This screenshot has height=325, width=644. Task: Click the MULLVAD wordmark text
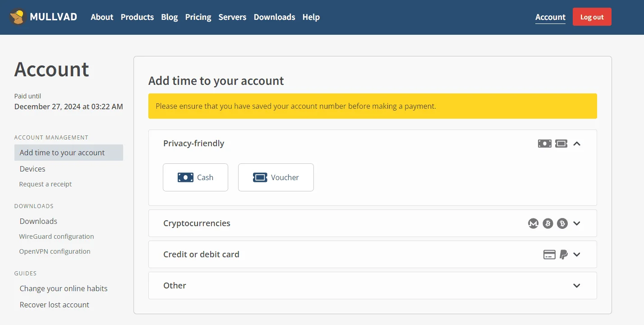[x=53, y=17]
